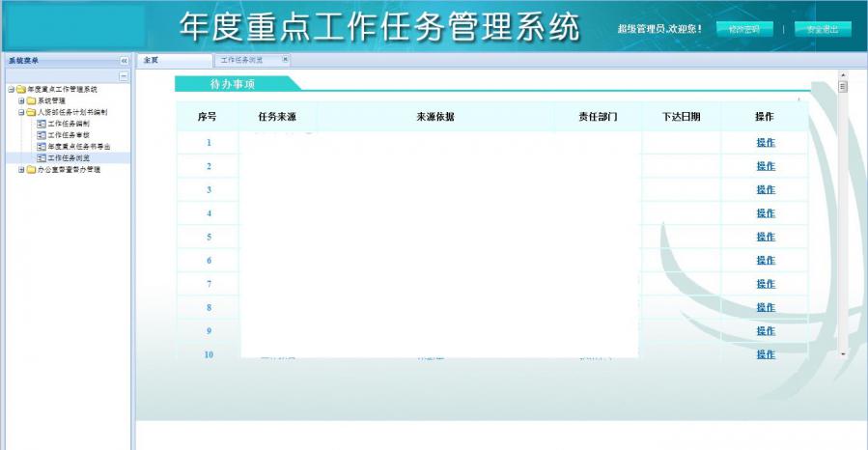Click the 工作任务浏览 tree item icon
The height and width of the screenshot is (450, 868).
pos(42,157)
